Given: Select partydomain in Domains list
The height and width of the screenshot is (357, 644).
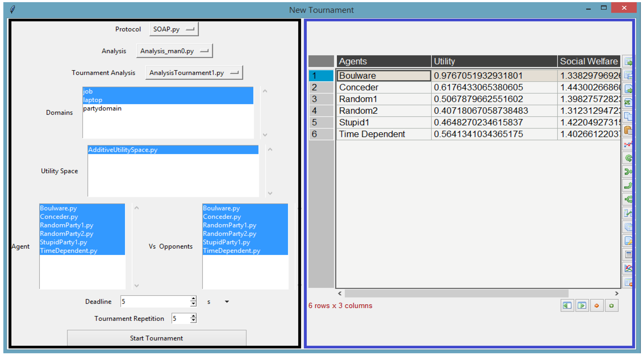Looking at the screenshot, I should pyautogui.click(x=102, y=108).
